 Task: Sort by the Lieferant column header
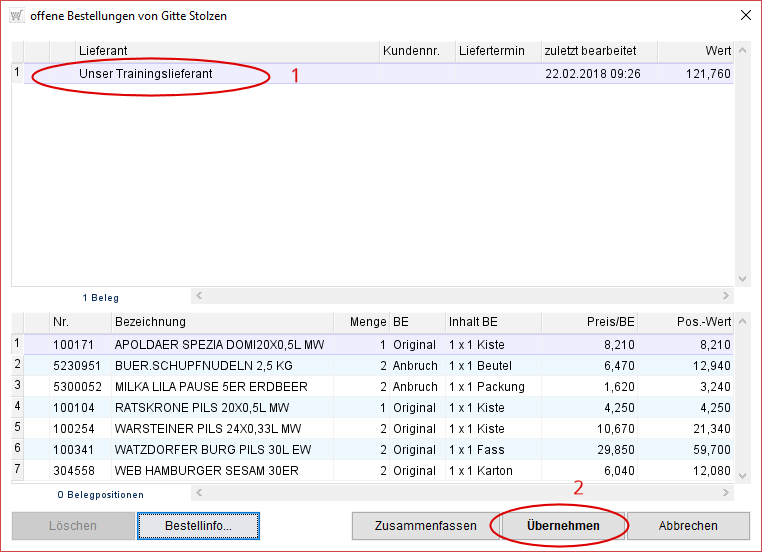tap(228, 51)
